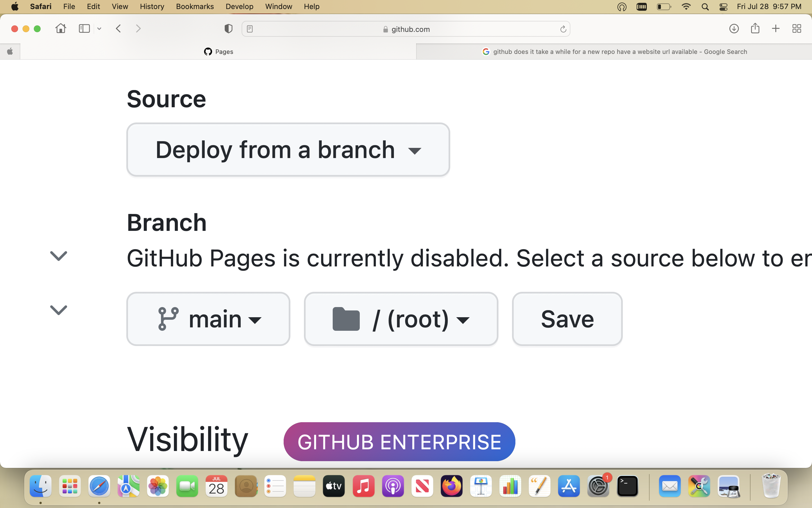812x508 pixels.
Task: Click the date and time in menu bar
Action: [769, 7]
